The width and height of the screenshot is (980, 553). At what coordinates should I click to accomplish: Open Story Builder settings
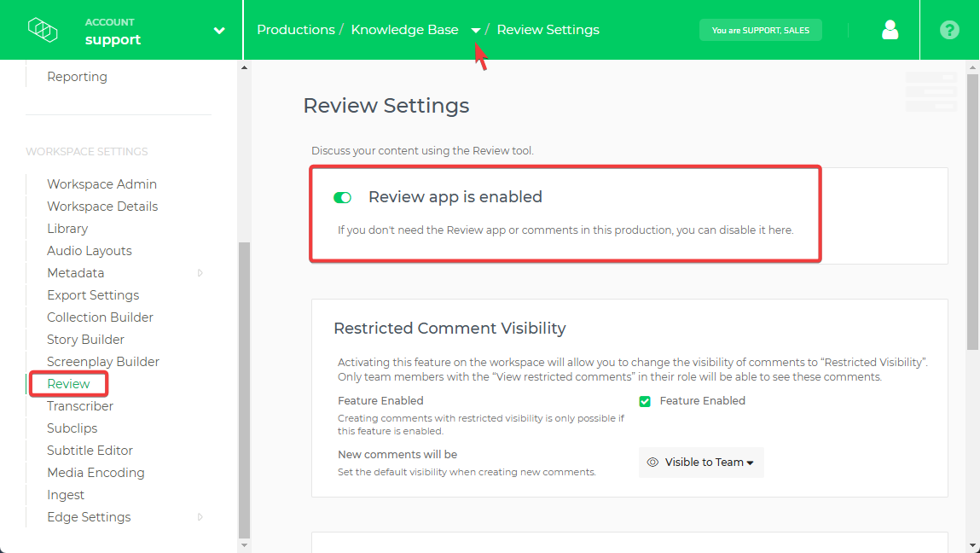(85, 340)
